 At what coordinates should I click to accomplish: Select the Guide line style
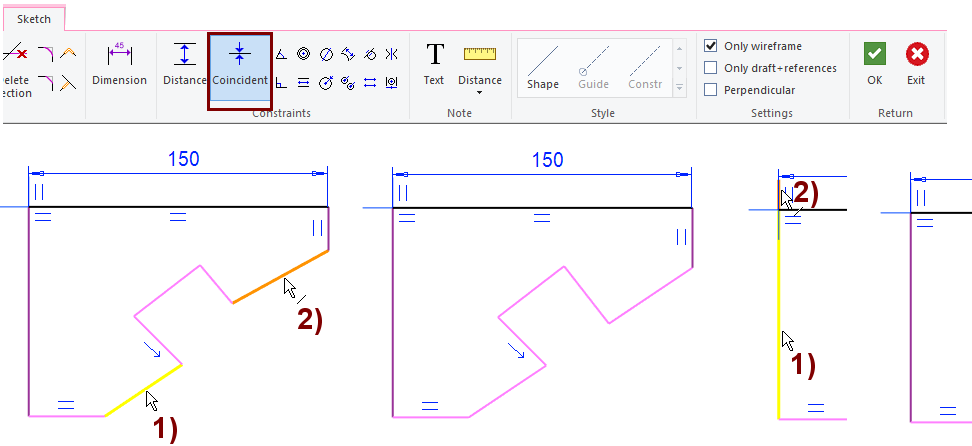click(594, 66)
